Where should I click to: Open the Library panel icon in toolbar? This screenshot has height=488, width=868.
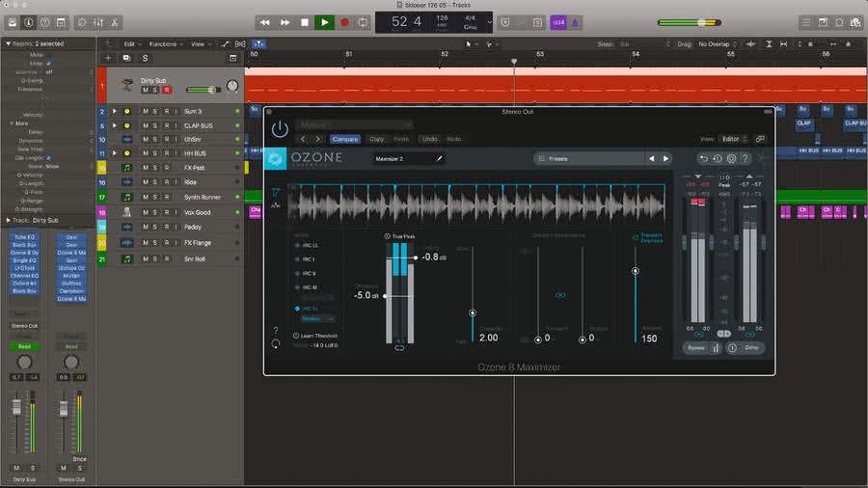point(13,23)
